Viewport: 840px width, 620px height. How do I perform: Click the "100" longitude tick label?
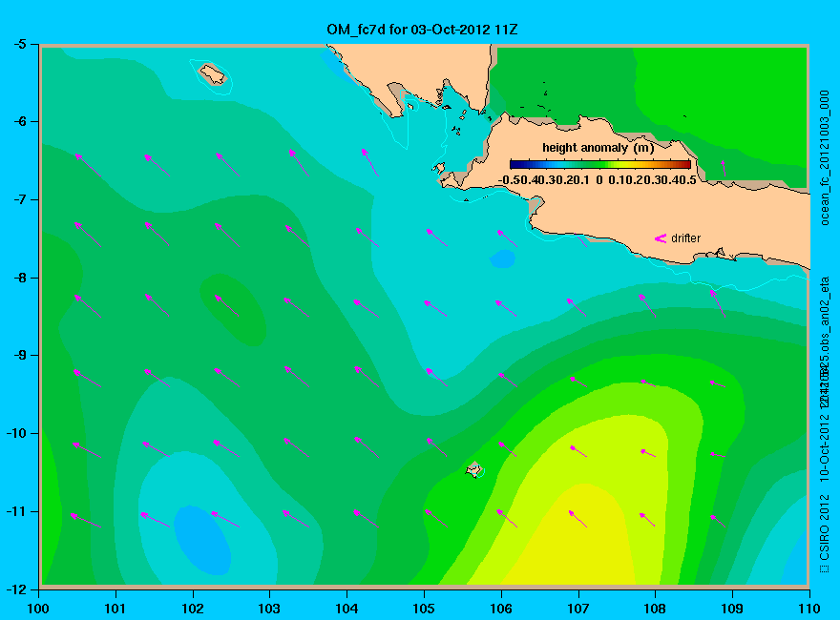(x=38, y=609)
